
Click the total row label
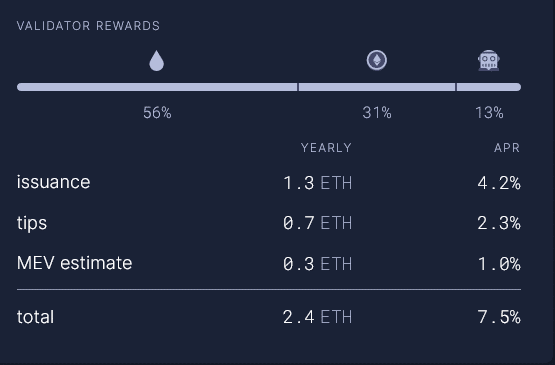pyautogui.click(x=35, y=317)
